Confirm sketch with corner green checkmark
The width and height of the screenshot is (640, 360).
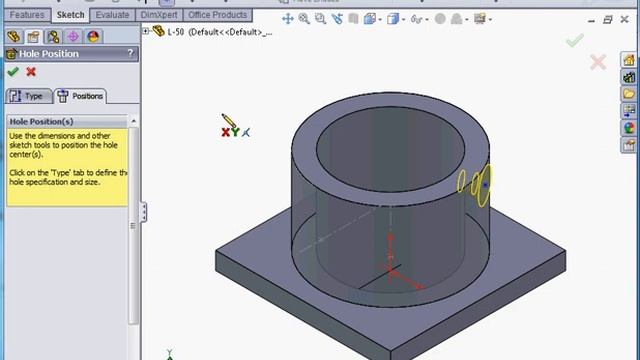(575, 40)
